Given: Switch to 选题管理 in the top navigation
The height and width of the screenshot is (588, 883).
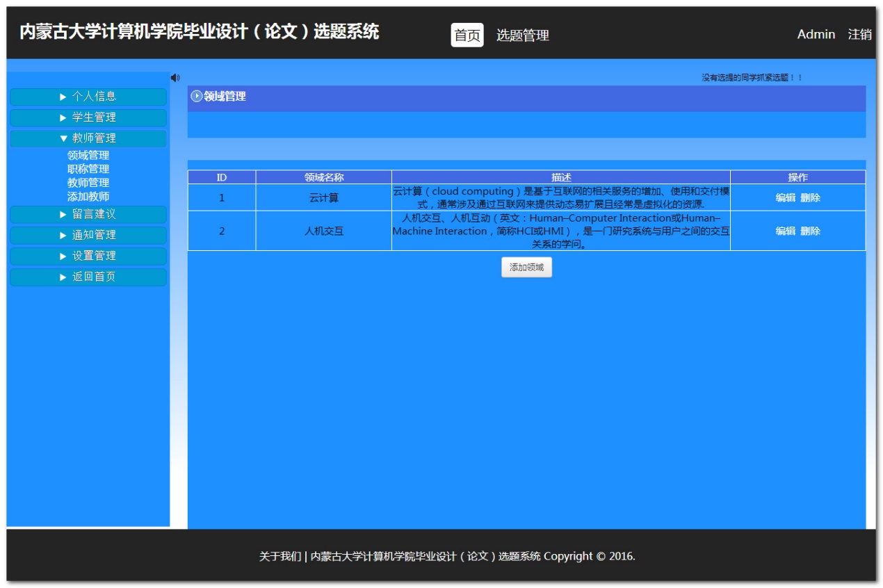Looking at the screenshot, I should coord(522,35).
